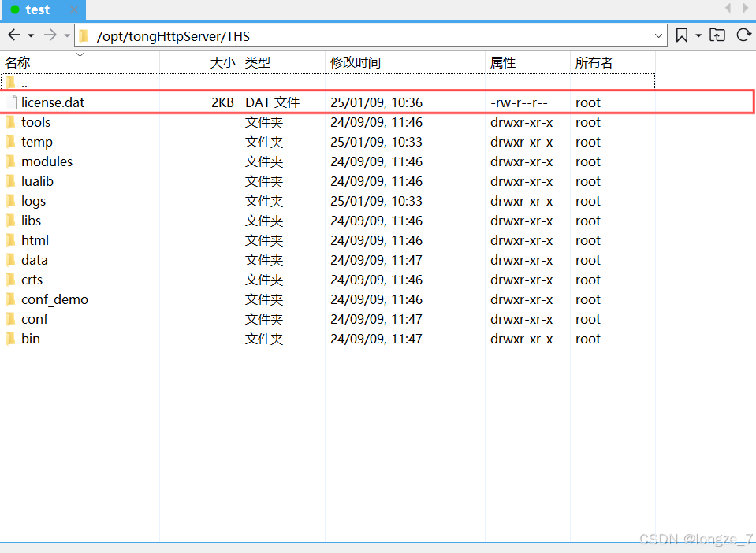Click the modified time of data folder
Image resolution: width=756 pixels, height=553 pixels.
tap(376, 260)
